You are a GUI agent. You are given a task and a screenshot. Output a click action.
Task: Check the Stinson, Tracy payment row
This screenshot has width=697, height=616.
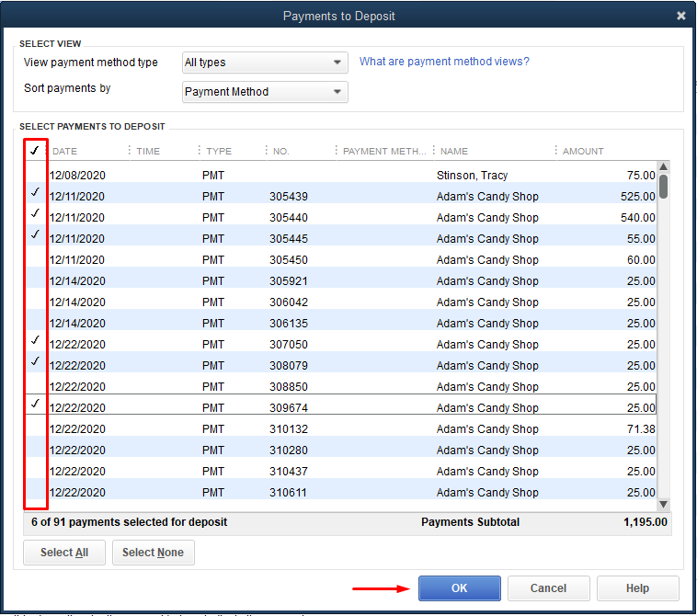(35, 176)
